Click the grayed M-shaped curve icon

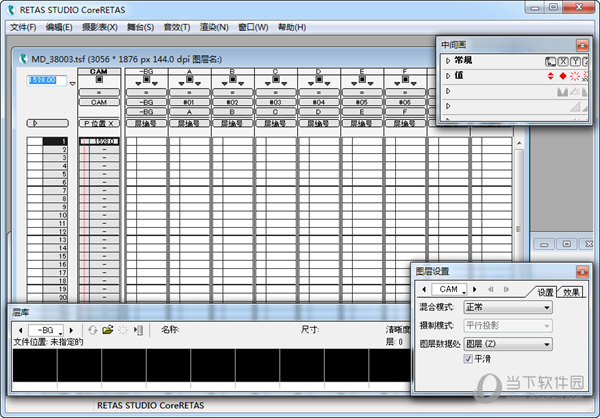tap(562, 92)
